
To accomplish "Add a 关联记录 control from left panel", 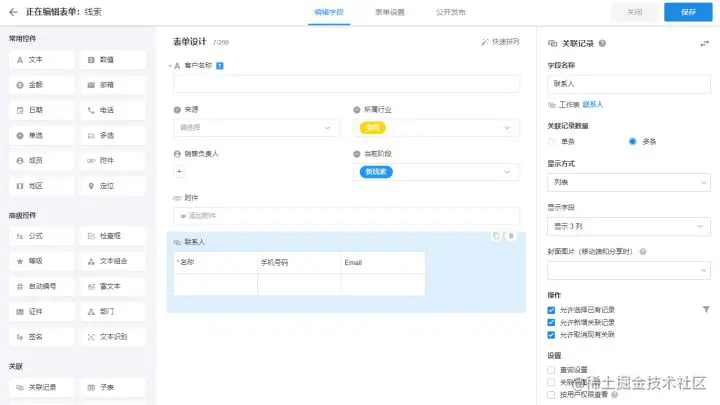I will point(41,388).
